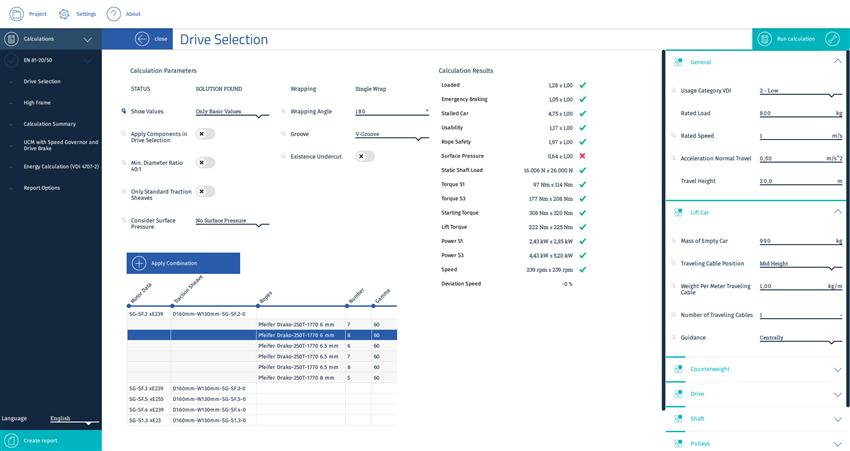The height and width of the screenshot is (451, 850).
Task: Select Calculation Summary sidebar item
Action: [x=50, y=124]
